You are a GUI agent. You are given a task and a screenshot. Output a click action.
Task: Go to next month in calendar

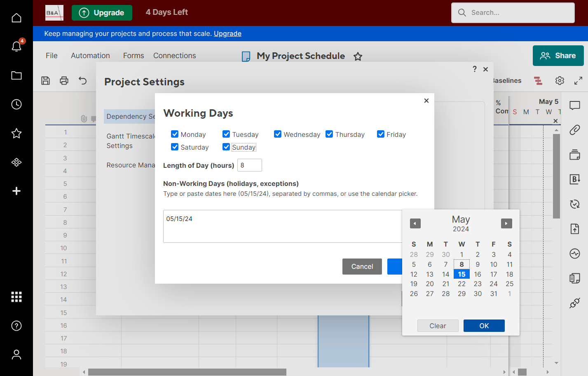point(506,223)
